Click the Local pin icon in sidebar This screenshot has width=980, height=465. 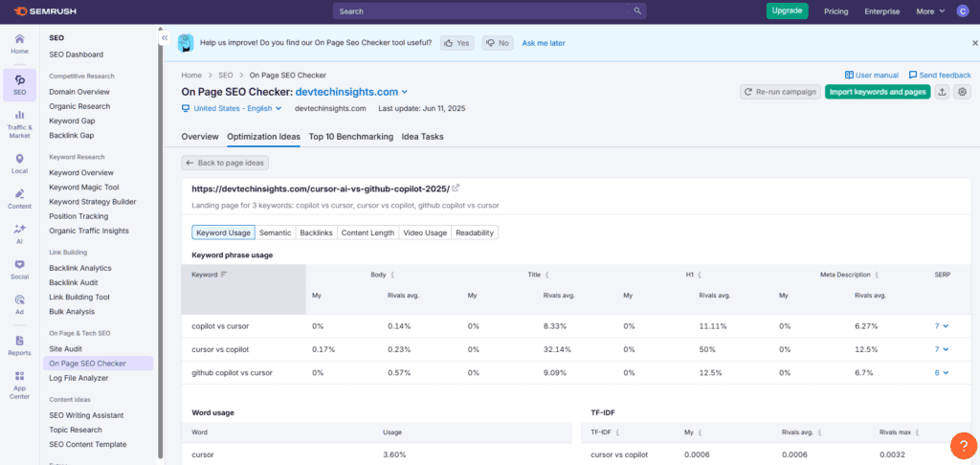(x=19, y=164)
